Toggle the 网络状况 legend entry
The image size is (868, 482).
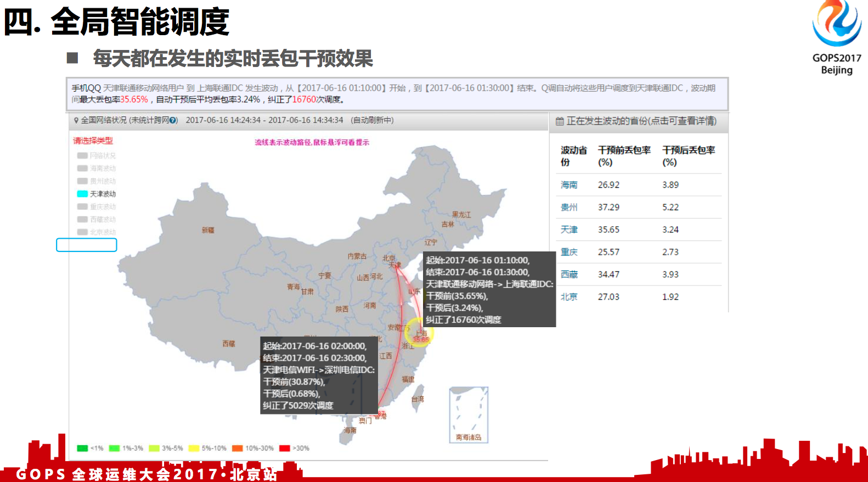[x=97, y=156]
